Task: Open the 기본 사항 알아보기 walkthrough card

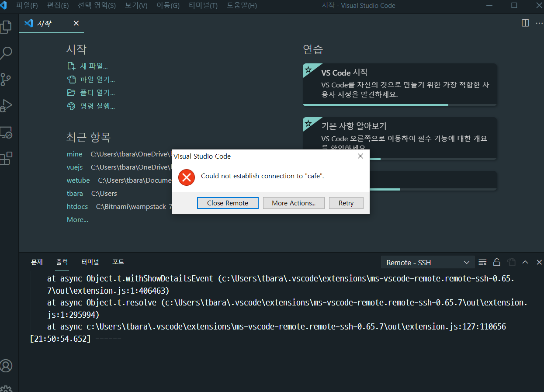Action: click(399, 139)
